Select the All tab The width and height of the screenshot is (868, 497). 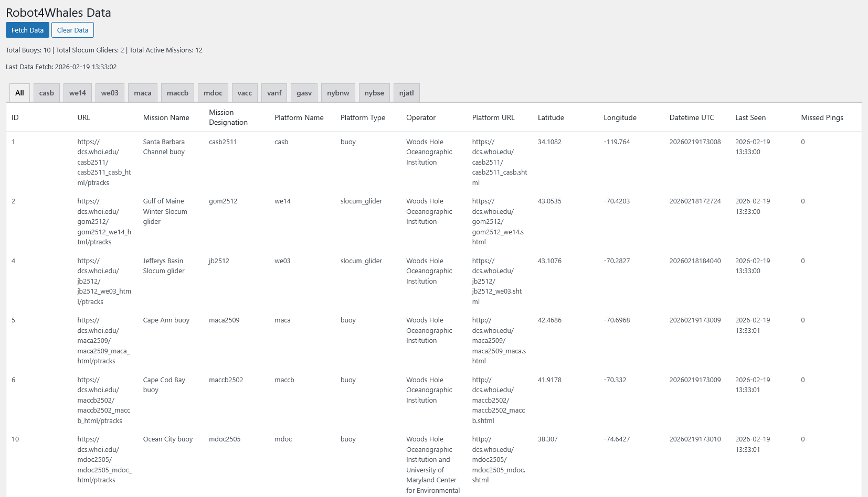click(x=19, y=92)
